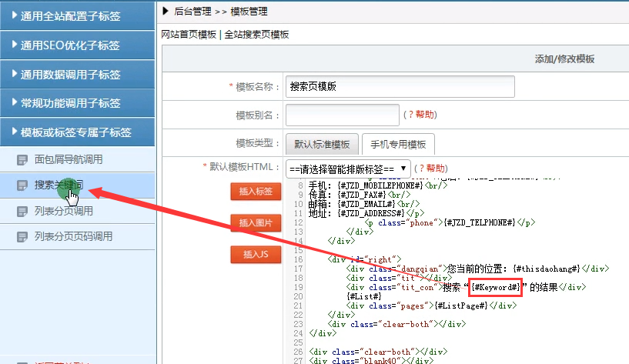Open 网站首页模板 link
629x364 pixels.
coord(189,35)
